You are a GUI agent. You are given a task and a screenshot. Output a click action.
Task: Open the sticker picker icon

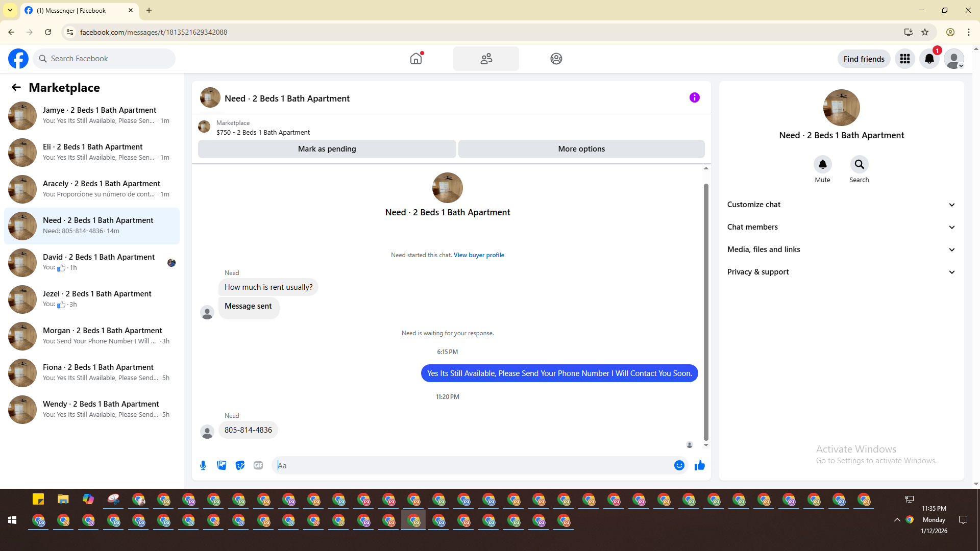[240, 465]
